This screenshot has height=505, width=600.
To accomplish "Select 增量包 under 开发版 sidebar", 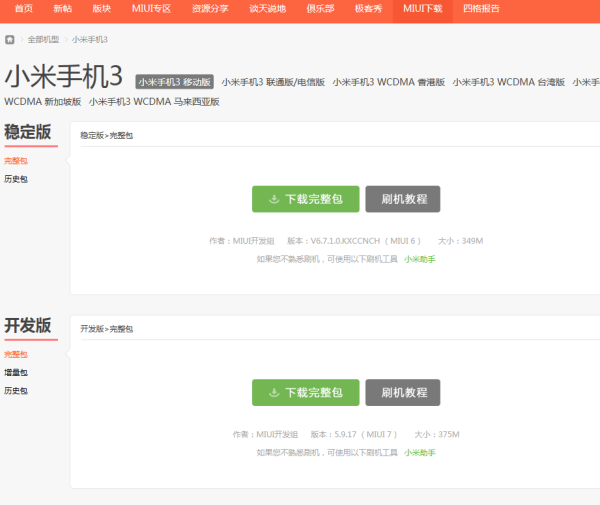I will pyautogui.click(x=16, y=373).
